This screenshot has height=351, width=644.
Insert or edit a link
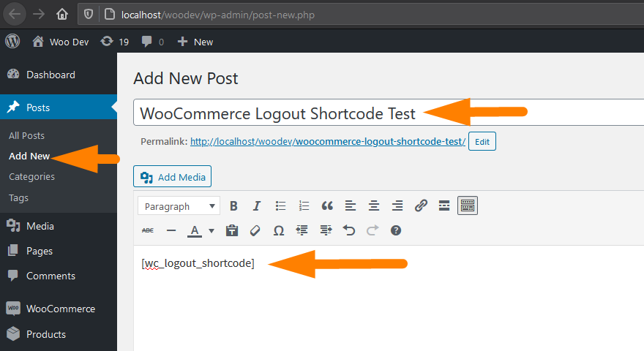tap(421, 205)
